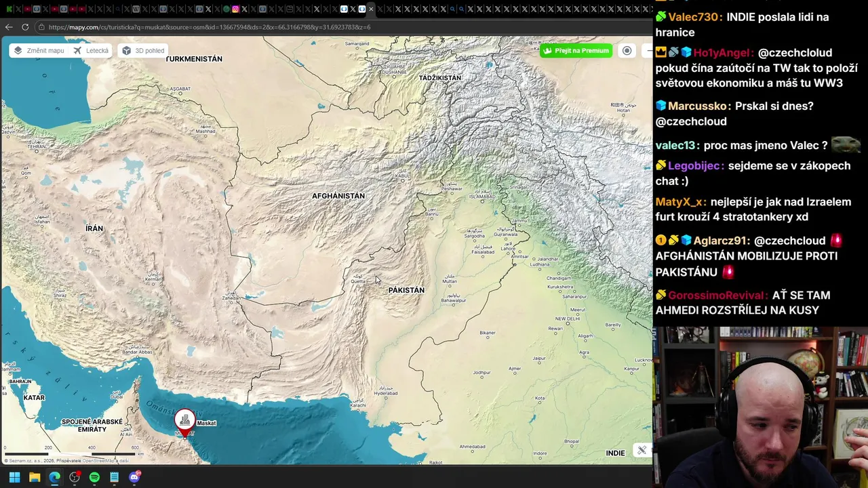Click the PÁKISTÁN country label
The height and width of the screenshot is (488, 868).
point(406,290)
